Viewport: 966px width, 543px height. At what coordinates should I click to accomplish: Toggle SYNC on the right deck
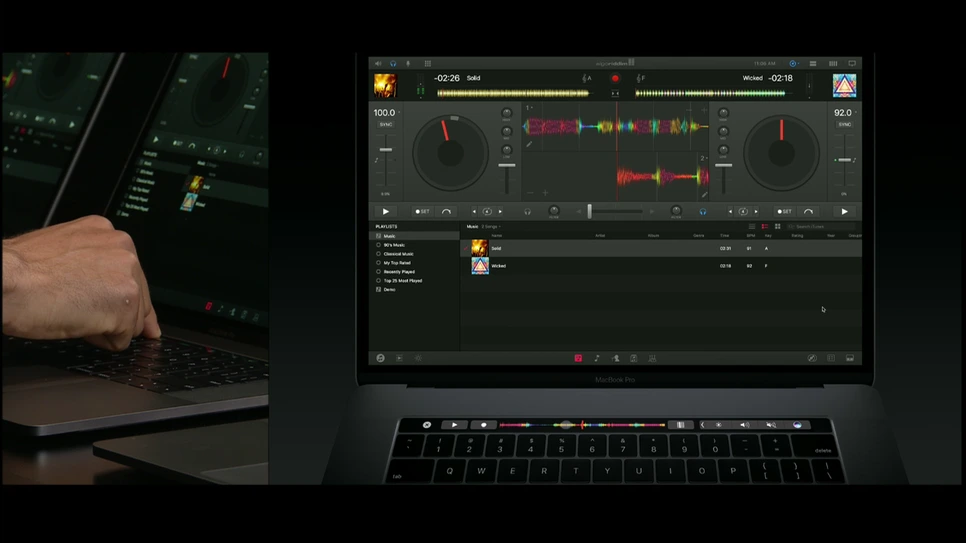(845, 125)
